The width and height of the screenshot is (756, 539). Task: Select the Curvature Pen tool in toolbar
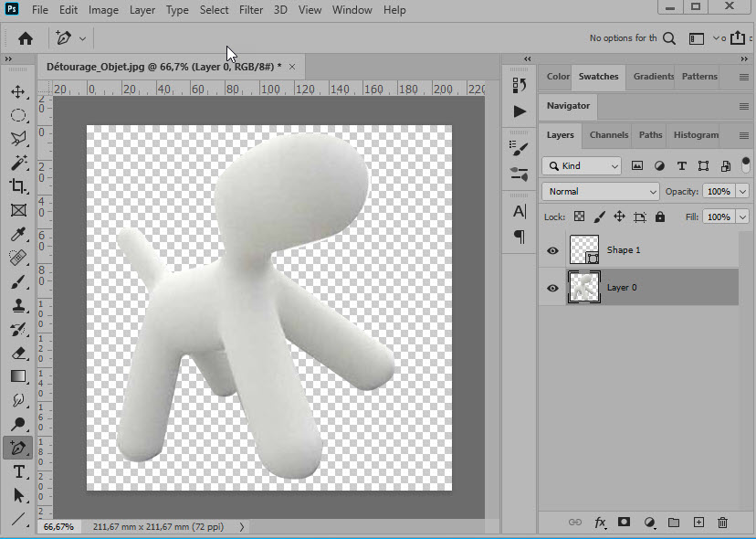(18, 448)
